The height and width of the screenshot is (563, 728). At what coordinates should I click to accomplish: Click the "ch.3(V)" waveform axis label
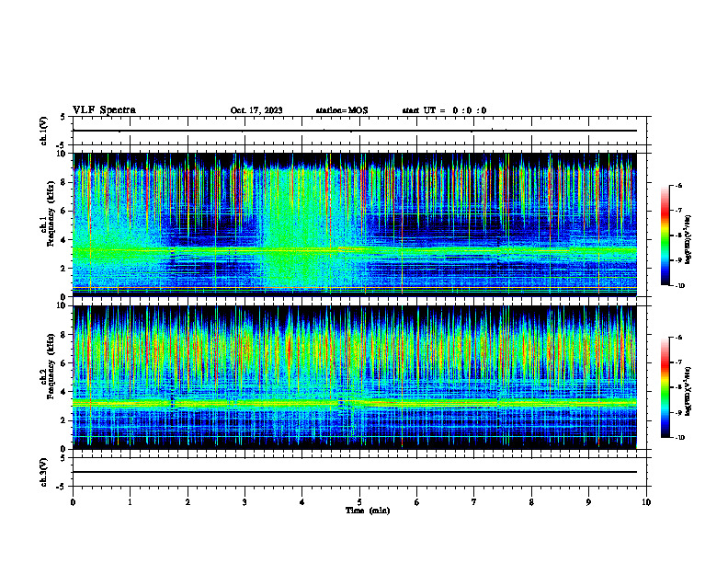(x=44, y=472)
